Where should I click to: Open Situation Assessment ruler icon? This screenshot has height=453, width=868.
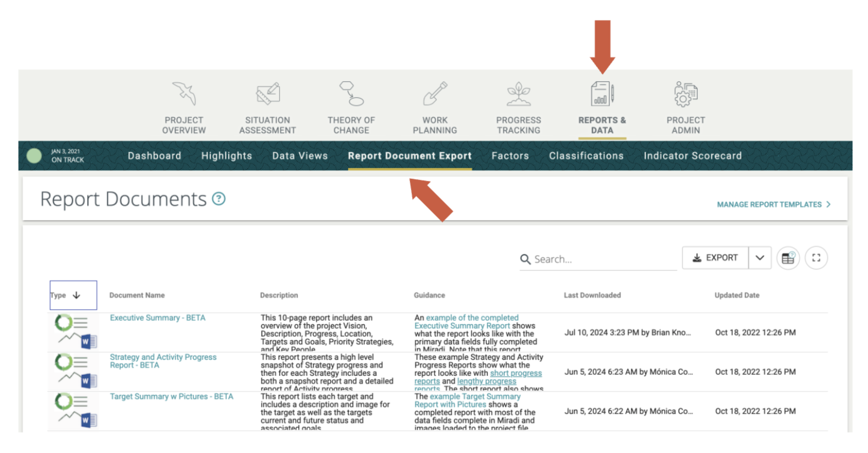268,94
